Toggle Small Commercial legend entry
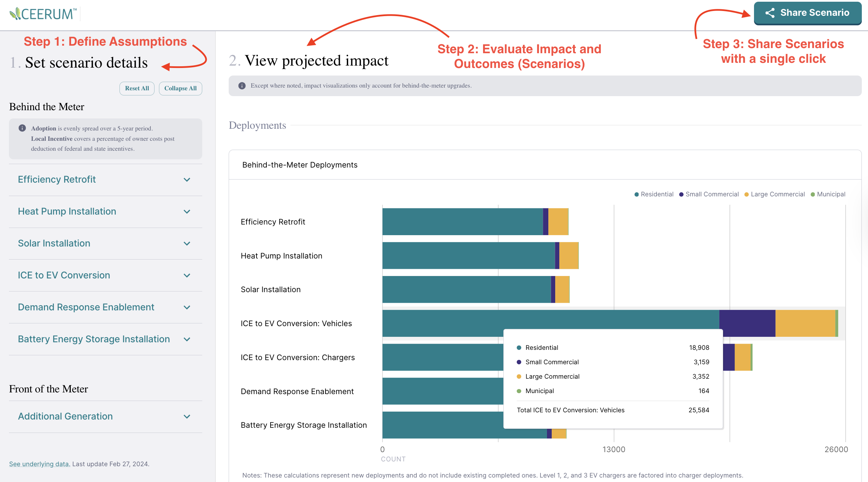Image resolution: width=868 pixels, height=482 pixels. tap(709, 194)
